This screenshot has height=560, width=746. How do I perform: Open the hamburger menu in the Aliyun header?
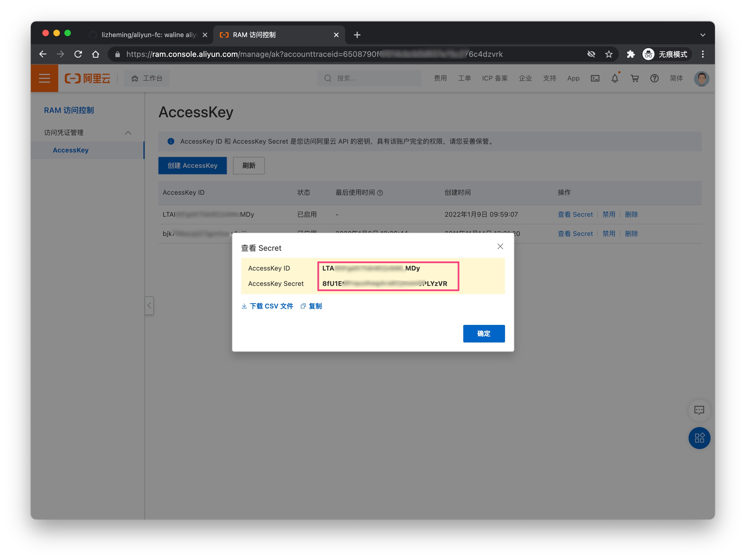[x=44, y=79]
